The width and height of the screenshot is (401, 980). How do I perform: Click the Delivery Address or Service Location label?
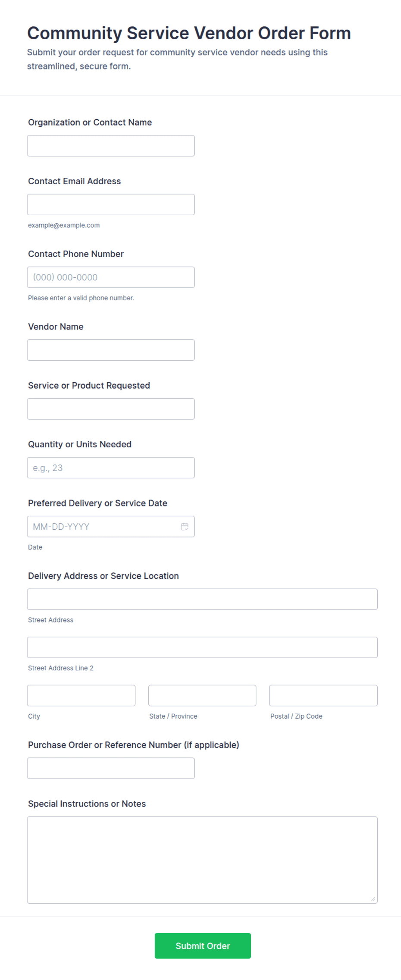click(103, 576)
